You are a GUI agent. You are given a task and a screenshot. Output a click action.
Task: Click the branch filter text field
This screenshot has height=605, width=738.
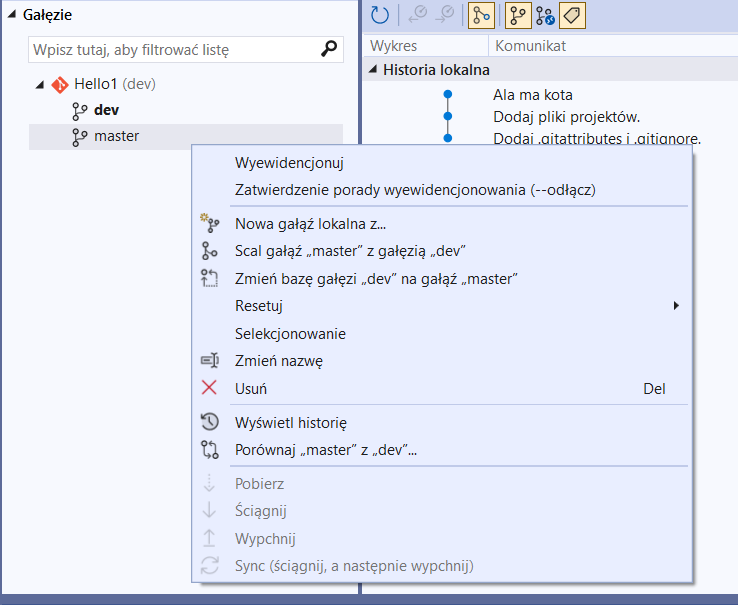170,49
